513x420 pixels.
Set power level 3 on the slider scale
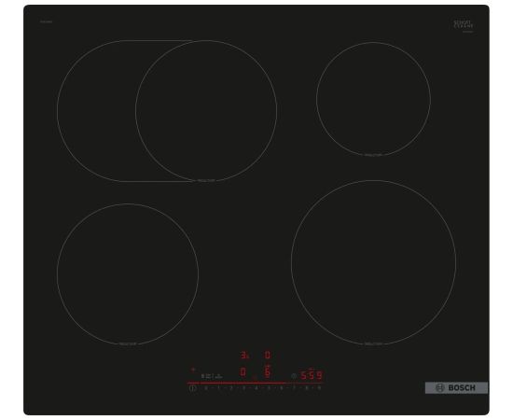click(x=243, y=388)
